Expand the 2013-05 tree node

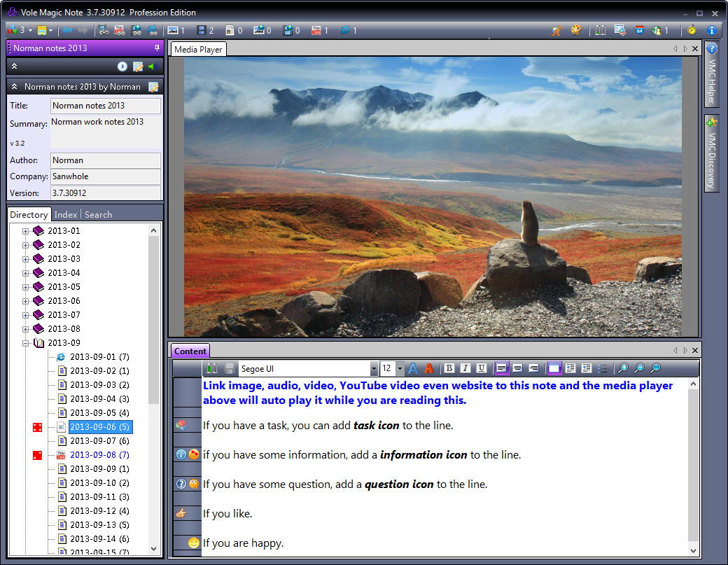point(26,287)
